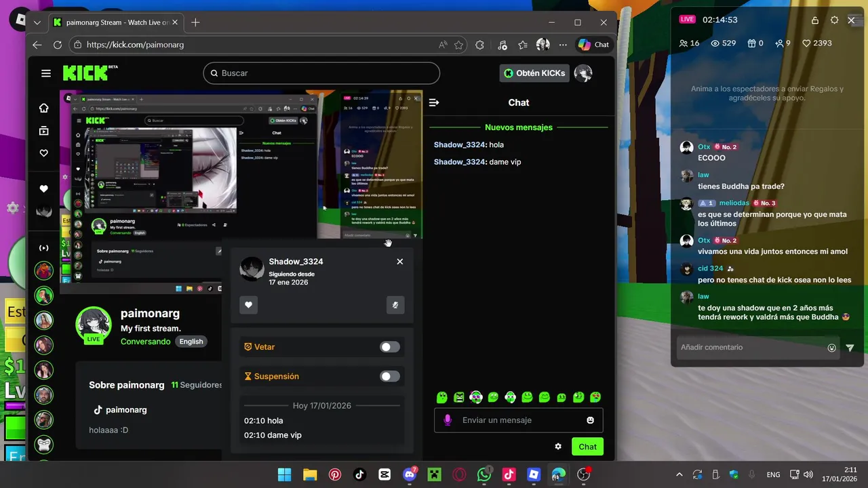
Task: Insert the headphones purple-glasses emote
Action: coord(476,397)
